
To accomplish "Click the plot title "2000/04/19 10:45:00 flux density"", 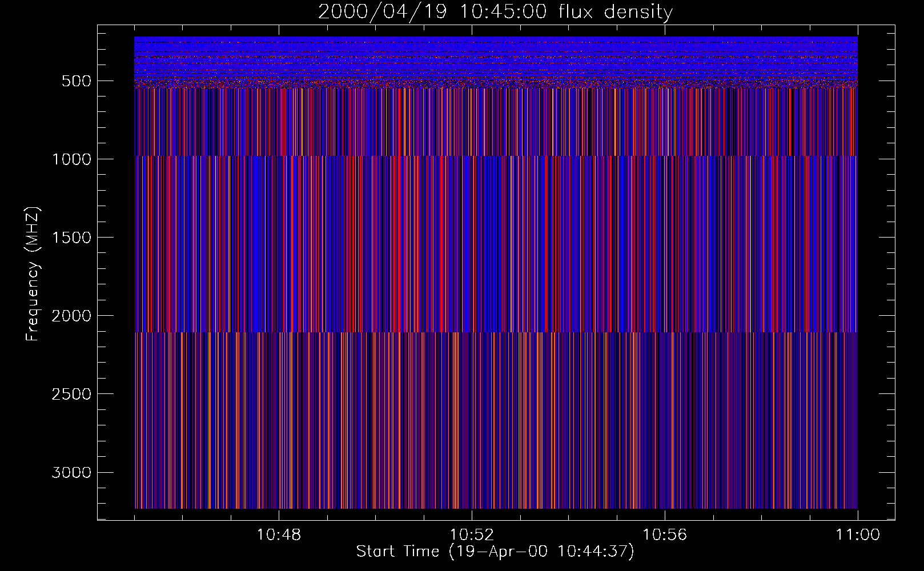I will point(495,12).
